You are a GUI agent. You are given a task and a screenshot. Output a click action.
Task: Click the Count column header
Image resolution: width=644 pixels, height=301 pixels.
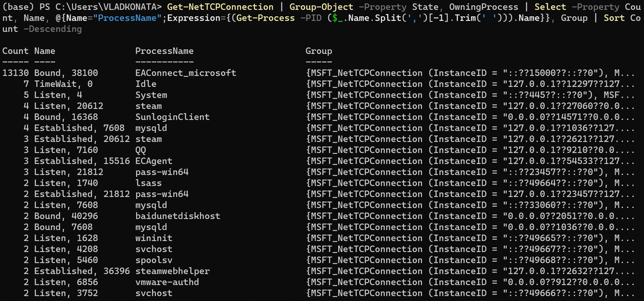tap(15, 51)
